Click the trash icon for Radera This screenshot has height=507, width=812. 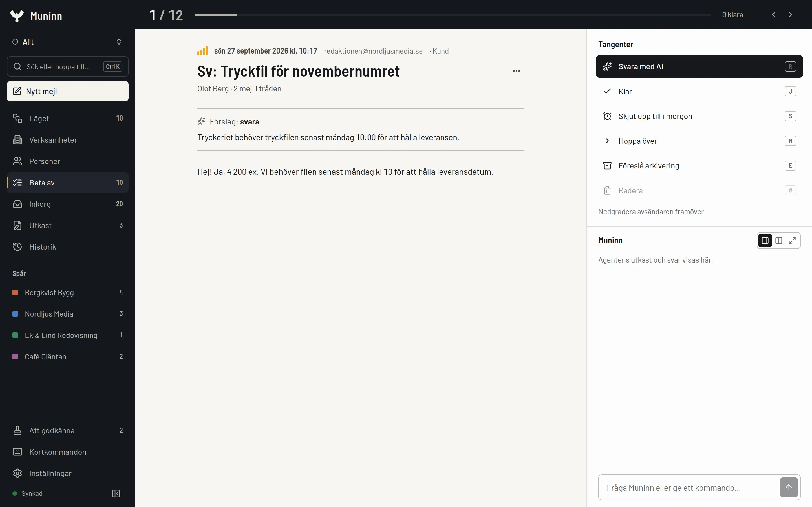607,190
